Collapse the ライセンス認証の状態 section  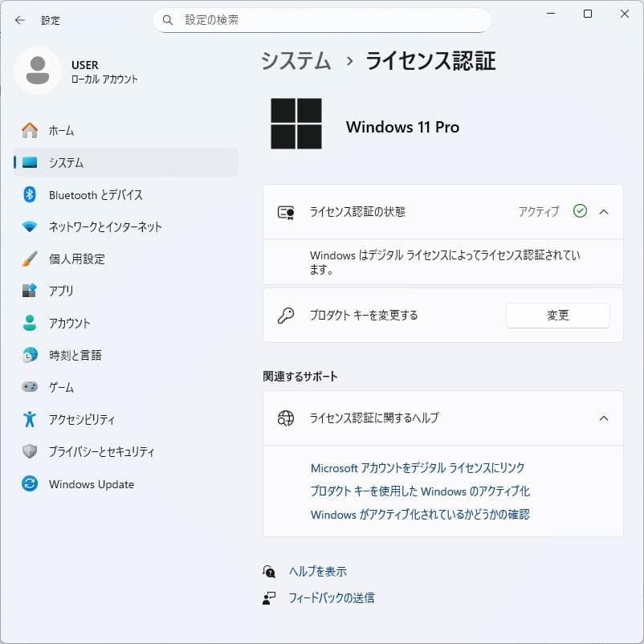point(605,211)
